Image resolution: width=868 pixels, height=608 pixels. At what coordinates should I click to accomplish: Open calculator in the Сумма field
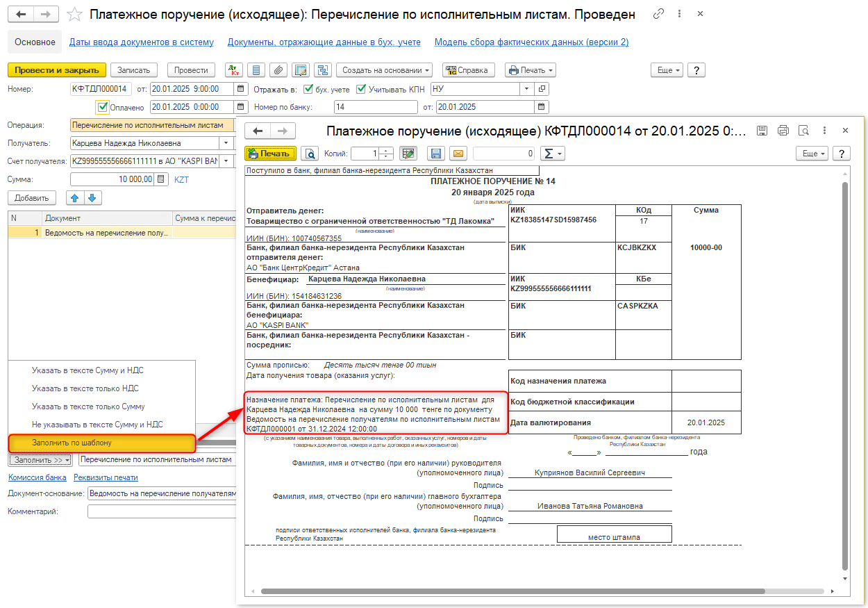161,179
